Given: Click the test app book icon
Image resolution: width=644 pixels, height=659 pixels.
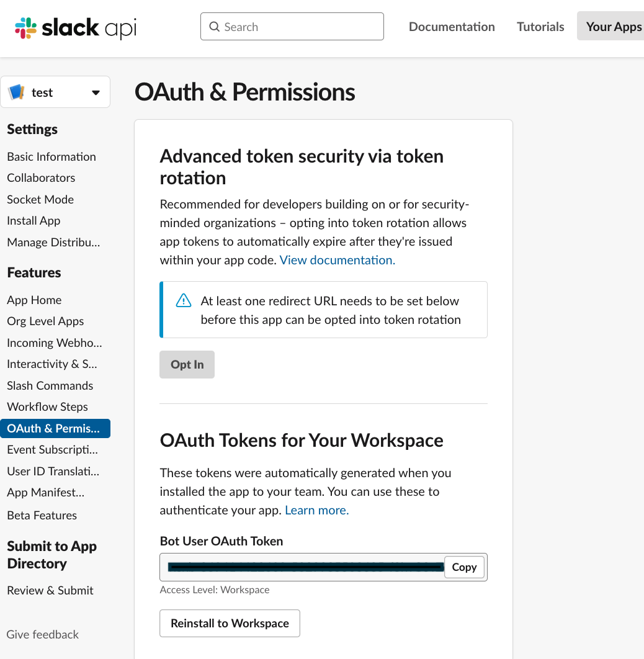Looking at the screenshot, I should point(16,92).
